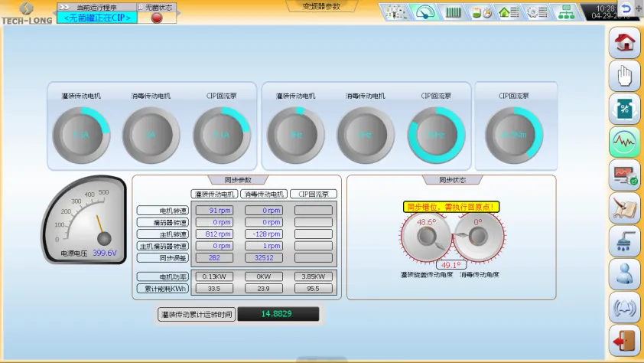
Task: Open the alarm bell page
Action: 624,307
